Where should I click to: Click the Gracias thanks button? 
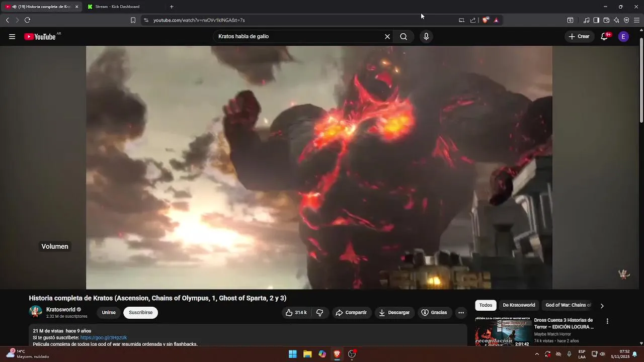434,313
